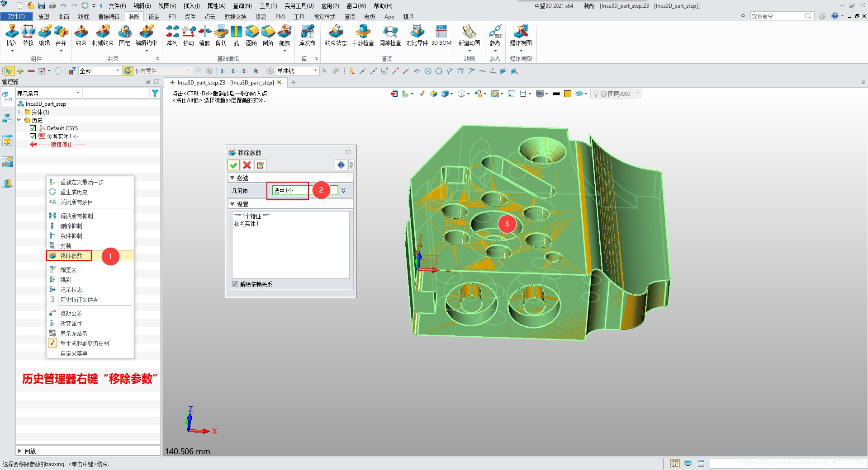Click the 对比零件 icon
This screenshot has height=470, width=868.
[x=417, y=35]
